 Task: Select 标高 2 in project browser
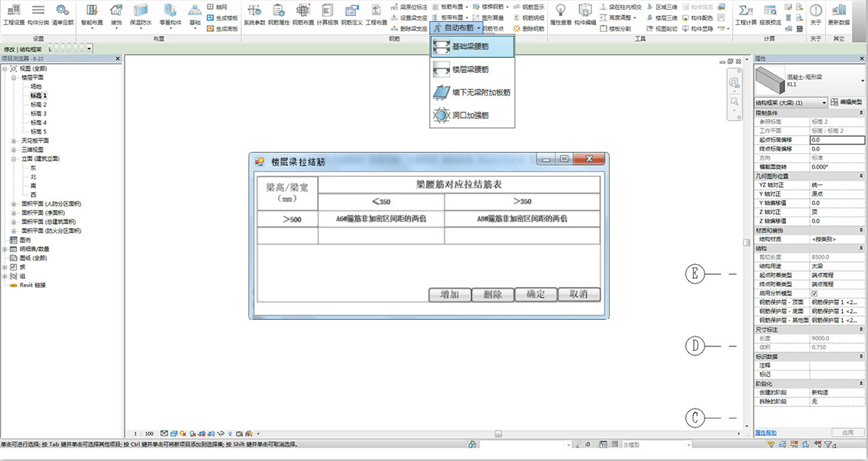pyautogui.click(x=39, y=105)
